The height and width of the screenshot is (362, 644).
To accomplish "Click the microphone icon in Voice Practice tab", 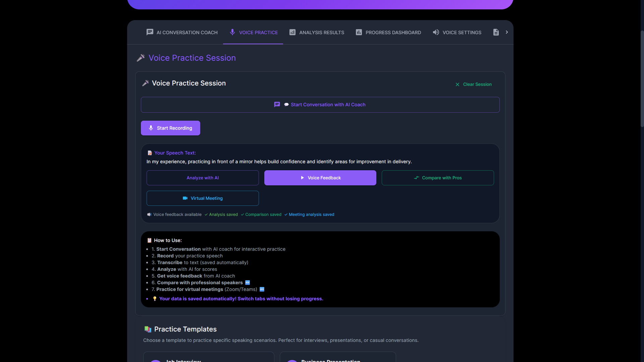I will tap(232, 32).
